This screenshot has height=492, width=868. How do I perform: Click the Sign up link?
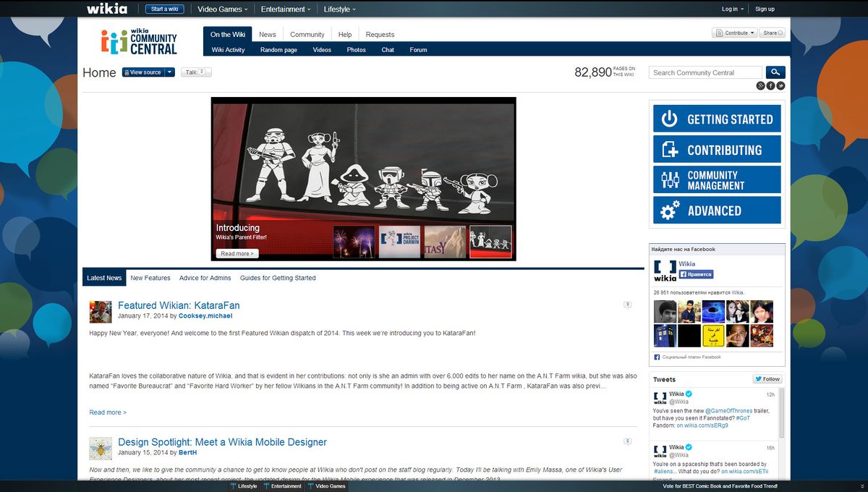click(765, 9)
